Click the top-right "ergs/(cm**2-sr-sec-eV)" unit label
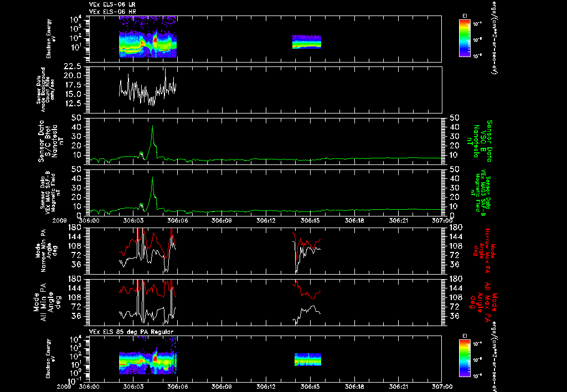This screenshot has height=392, width=567. tap(493, 37)
